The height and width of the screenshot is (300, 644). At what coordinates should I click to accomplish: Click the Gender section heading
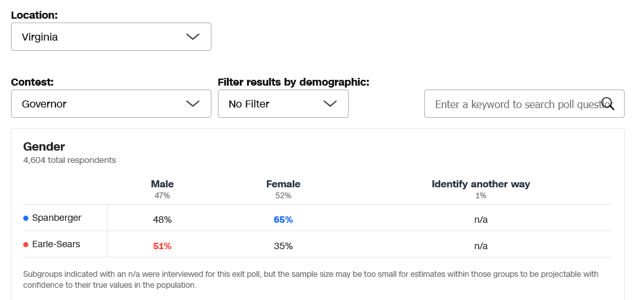click(44, 147)
